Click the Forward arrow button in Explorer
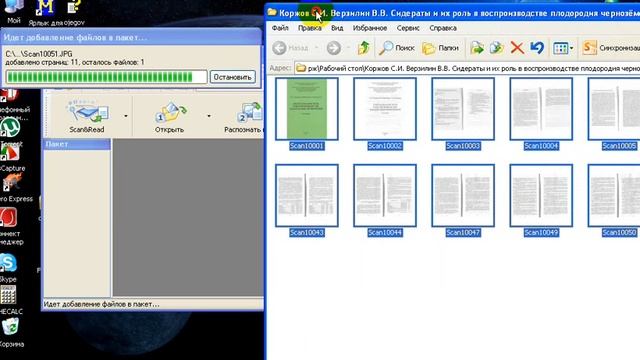This screenshot has height=360, width=640. tap(333, 48)
